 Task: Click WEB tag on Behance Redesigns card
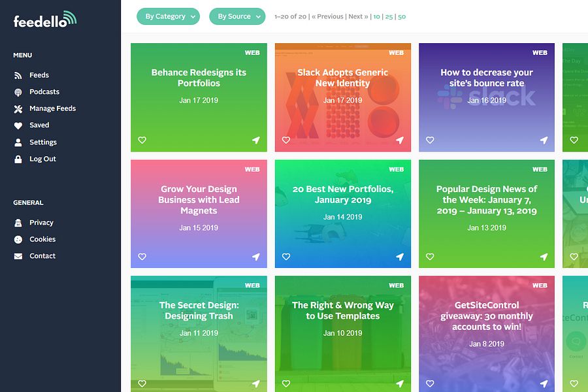252,53
